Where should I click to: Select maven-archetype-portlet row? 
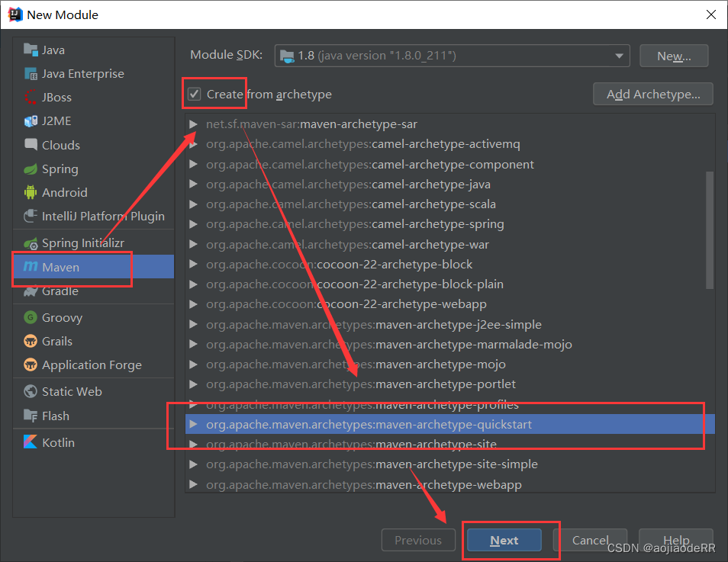point(449,384)
